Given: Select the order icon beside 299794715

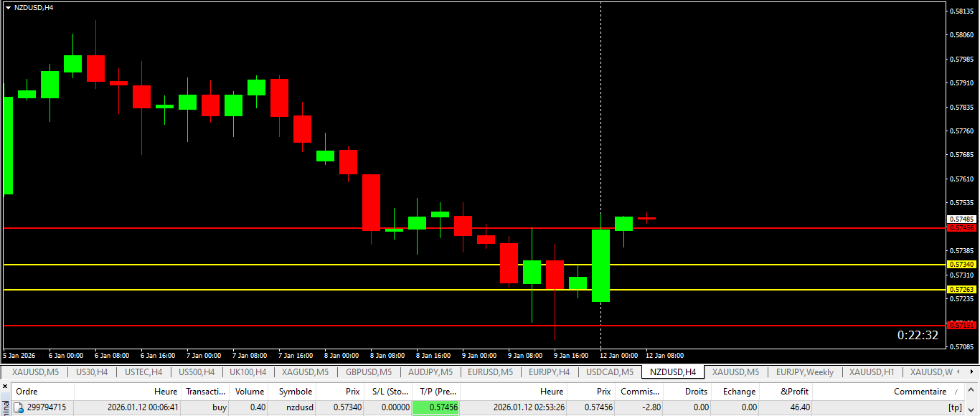Looking at the screenshot, I should (19, 407).
